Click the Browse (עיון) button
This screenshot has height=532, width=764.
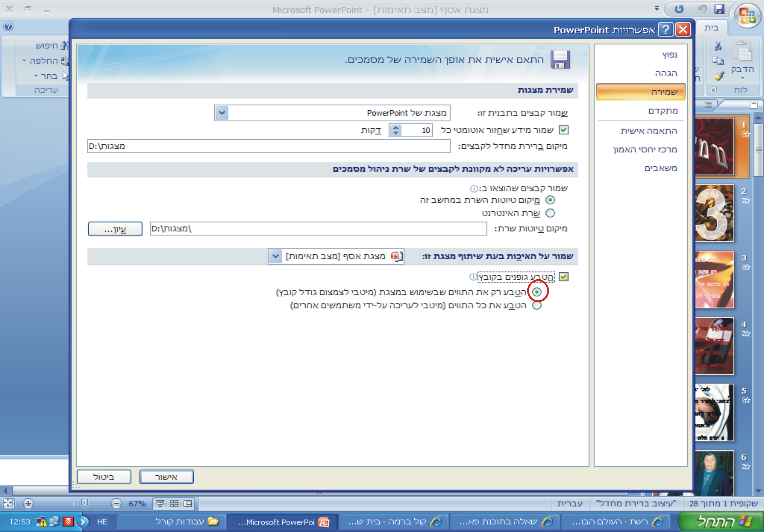pos(115,229)
